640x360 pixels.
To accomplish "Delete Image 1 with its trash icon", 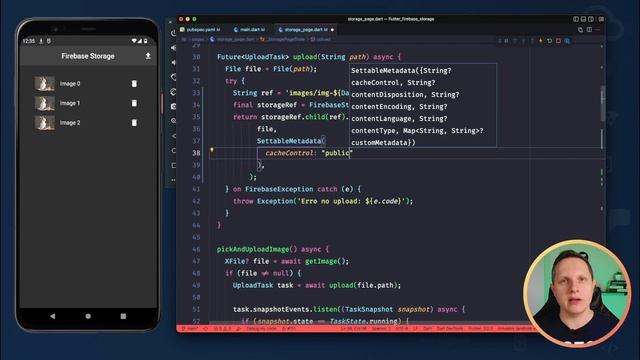I will pos(134,103).
